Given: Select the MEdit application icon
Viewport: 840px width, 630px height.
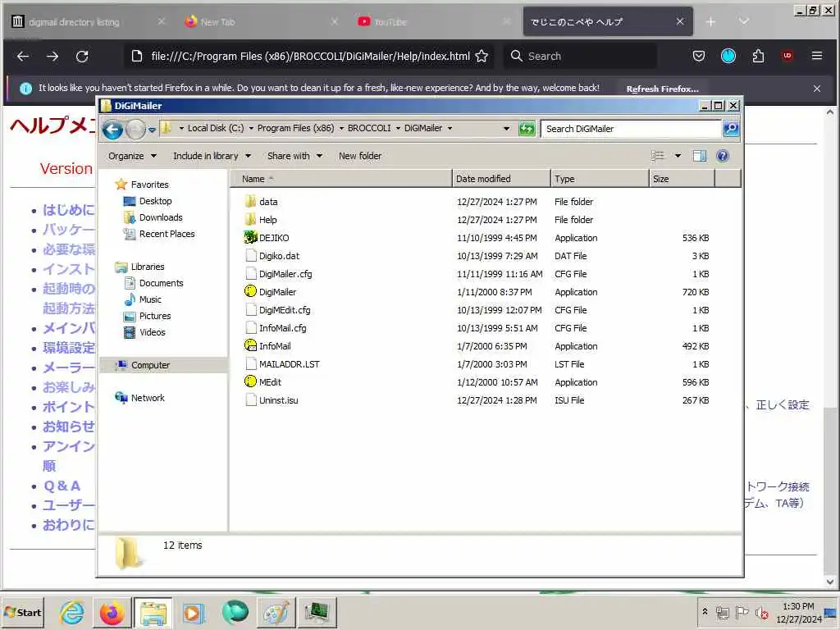Looking at the screenshot, I should [250, 381].
